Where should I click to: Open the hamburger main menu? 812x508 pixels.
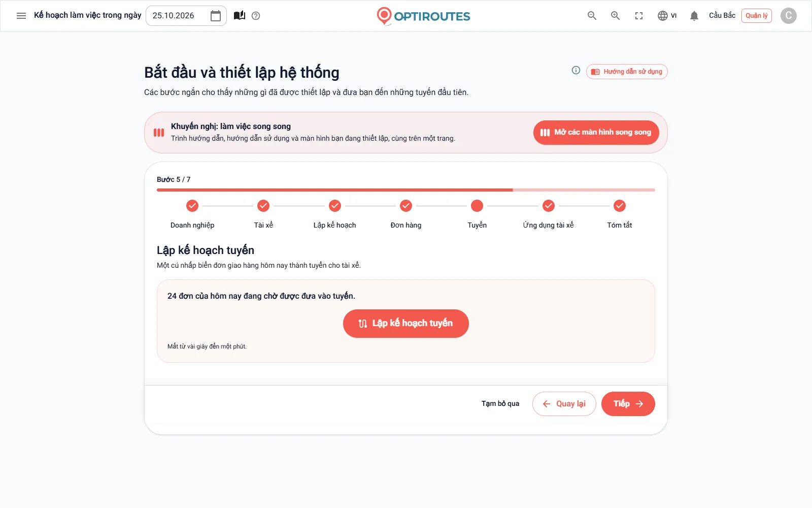point(21,16)
